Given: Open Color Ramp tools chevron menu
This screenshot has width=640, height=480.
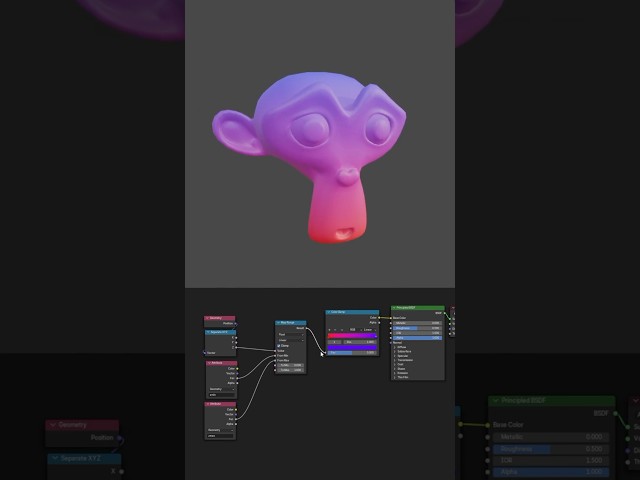Looking at the screenshot, I should [342, 330].
